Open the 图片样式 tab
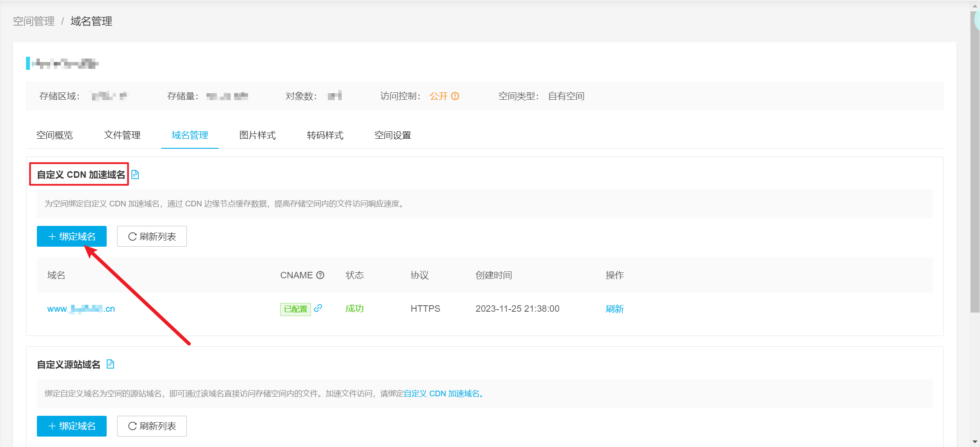Viewport: 980px width, 447px height. pyautogui.click(x=258, y=135)
